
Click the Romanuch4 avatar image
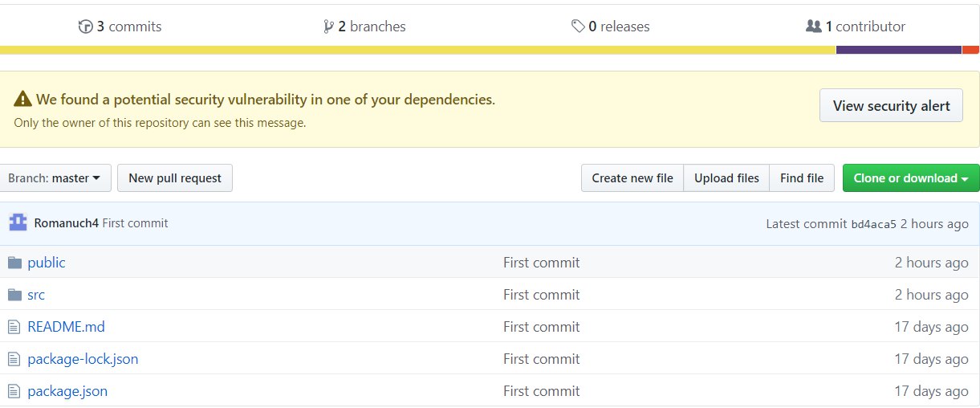pos(18,222)
